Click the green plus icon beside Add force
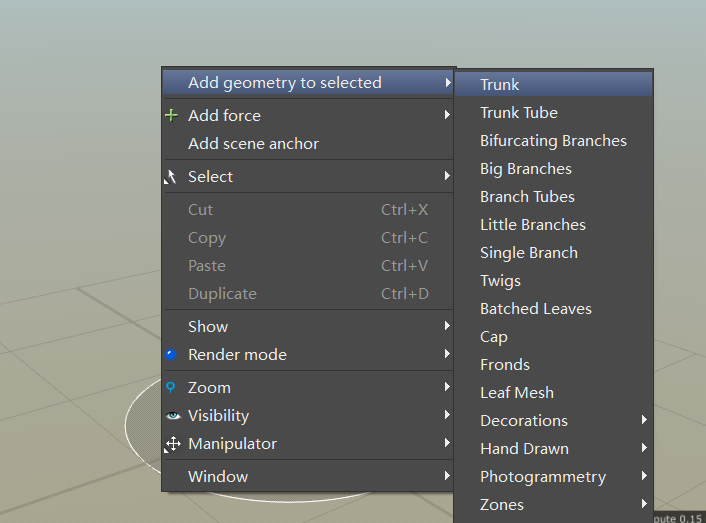This screenshot has height=523, width=706. click(171, 116)
